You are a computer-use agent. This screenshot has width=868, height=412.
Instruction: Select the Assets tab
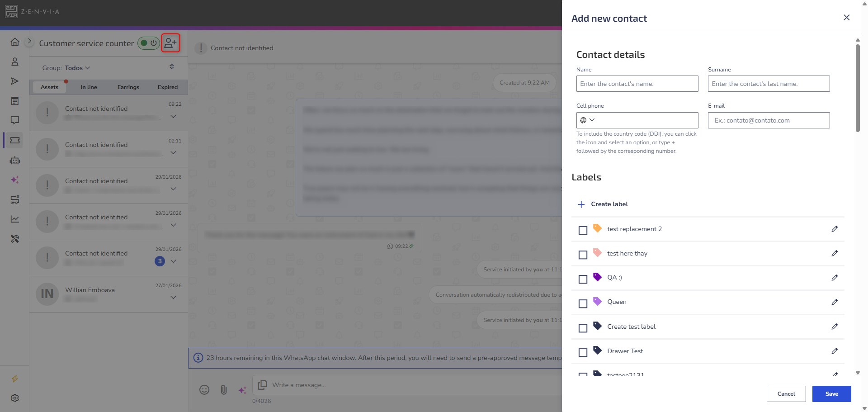49,87
